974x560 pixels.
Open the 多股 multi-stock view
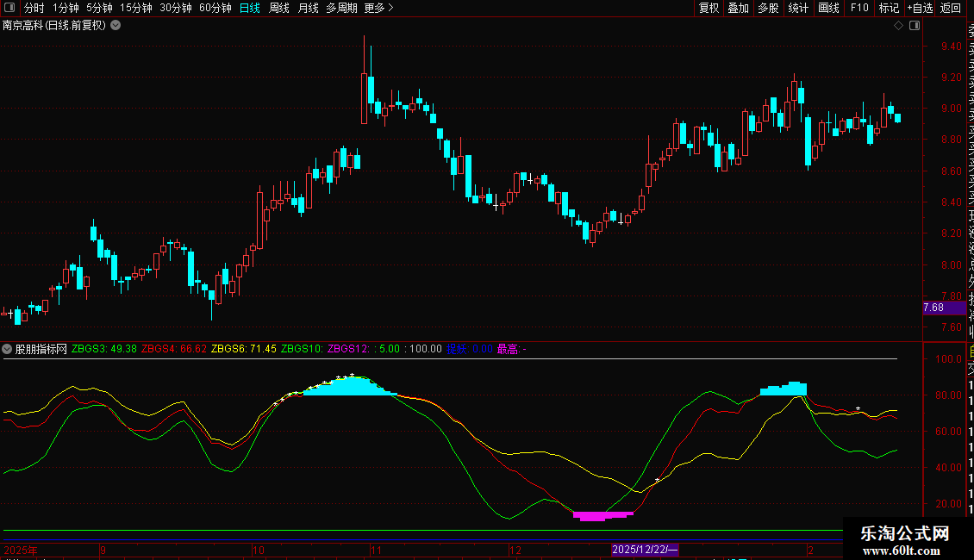click(x=768, y=8)
